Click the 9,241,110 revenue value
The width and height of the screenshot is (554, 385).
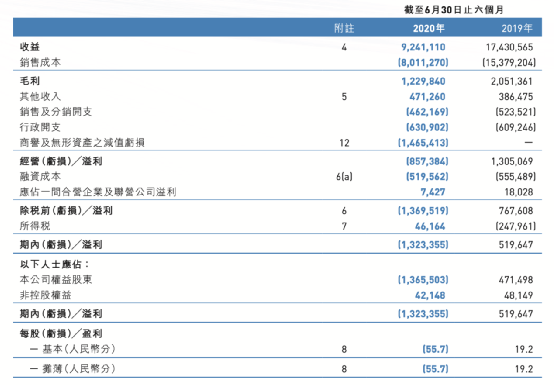423,47
